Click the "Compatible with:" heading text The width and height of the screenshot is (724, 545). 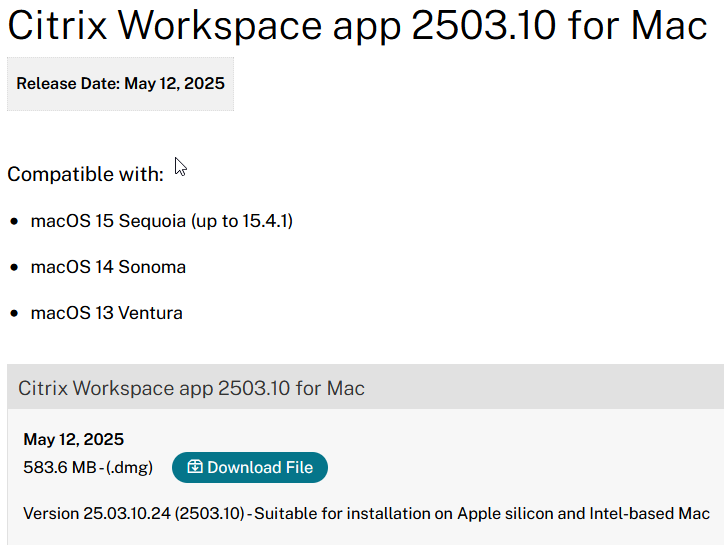[85, 174]
